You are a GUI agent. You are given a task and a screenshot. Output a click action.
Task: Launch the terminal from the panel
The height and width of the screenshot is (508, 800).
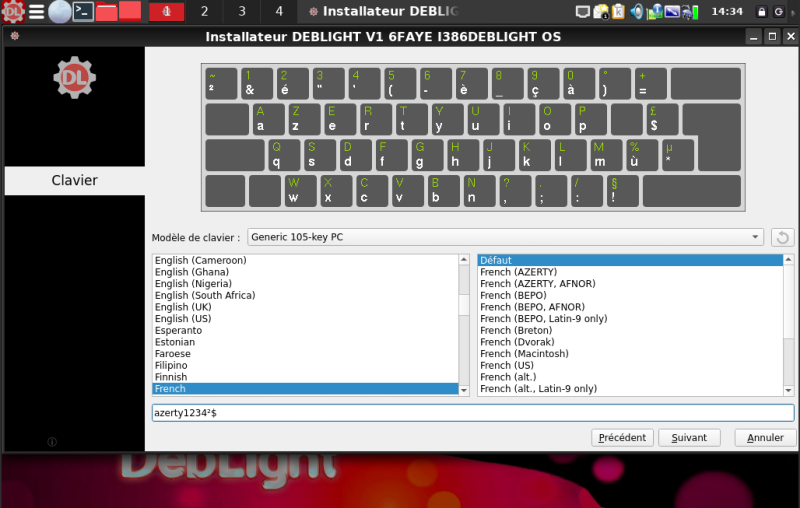(x=84, y=12)
